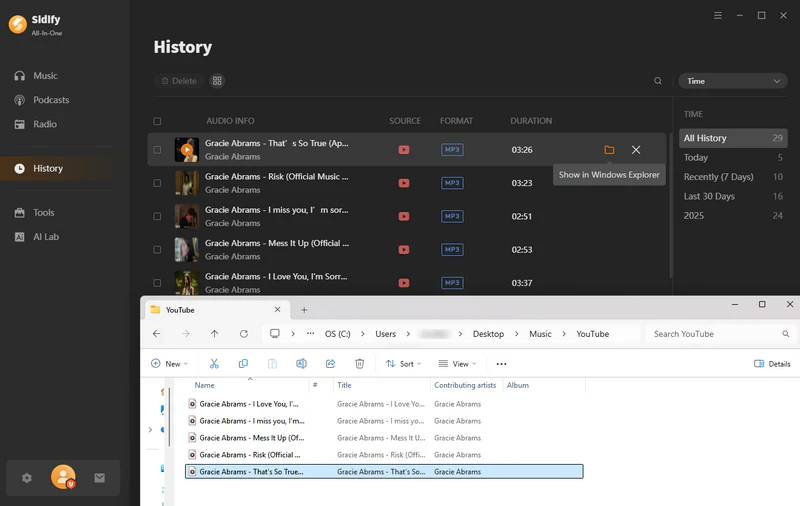This screenshot has width=800, height=506.
Task: Check the box for I Love You, I'm Sorry track
Action: coord(157,283)
